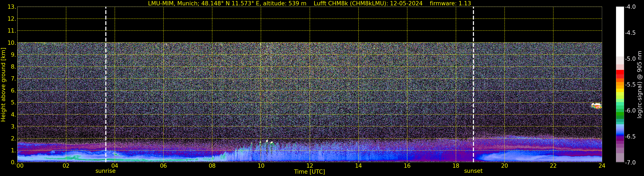
Task: Click the time axis tick label "14"
Action: (358, 166)
